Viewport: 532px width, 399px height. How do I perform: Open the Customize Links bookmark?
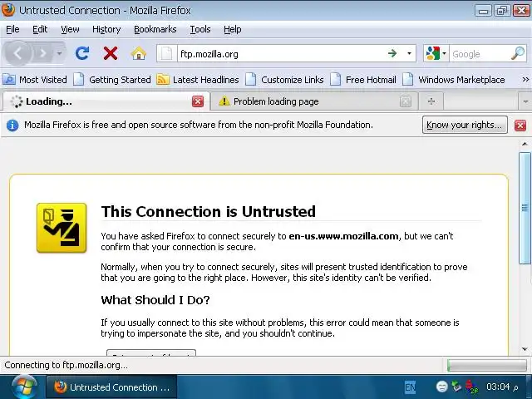(x=284, y=80)
